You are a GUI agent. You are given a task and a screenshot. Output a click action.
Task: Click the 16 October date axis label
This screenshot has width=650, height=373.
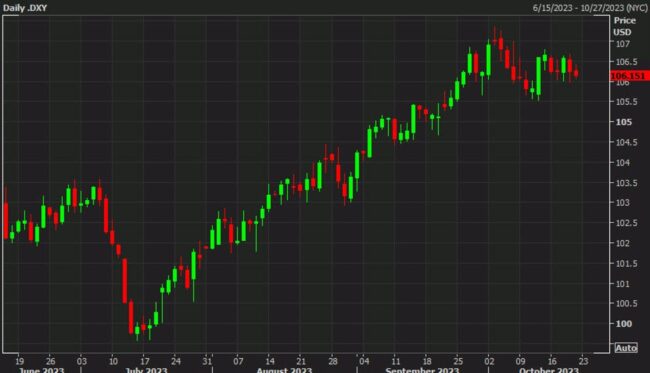[552, 361]
